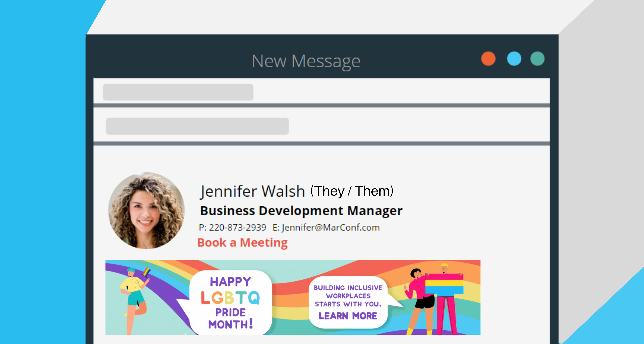The width and height of the screenshot is (644, 344).
Task: Click the Business Development Manager title
Action: pos(301,211)
